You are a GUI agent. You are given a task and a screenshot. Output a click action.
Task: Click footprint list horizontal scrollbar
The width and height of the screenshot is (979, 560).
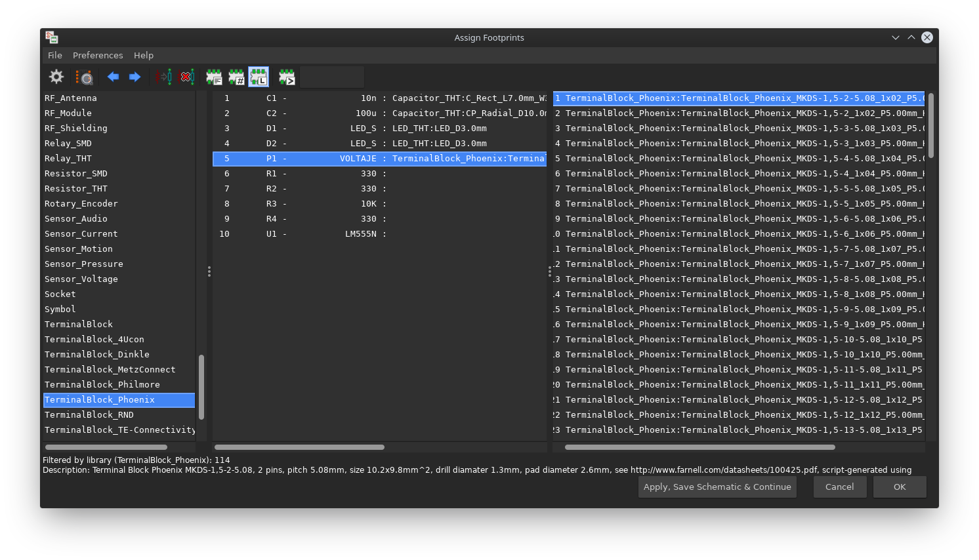tap(699, 447)
